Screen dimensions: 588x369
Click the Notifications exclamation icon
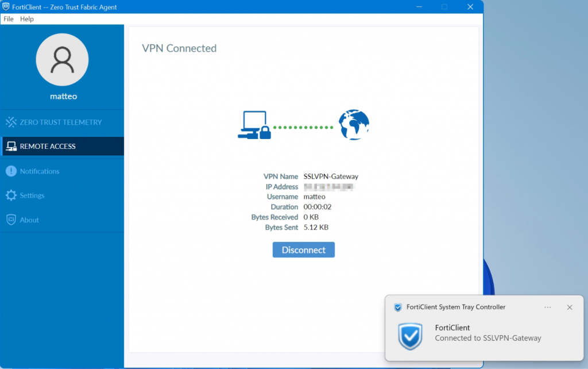(x=12, y=171)
